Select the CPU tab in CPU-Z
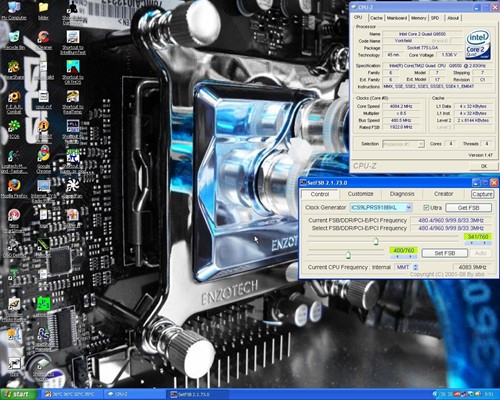Image resolution: width=500 pixels, height=400 pixels. point(358,17)
